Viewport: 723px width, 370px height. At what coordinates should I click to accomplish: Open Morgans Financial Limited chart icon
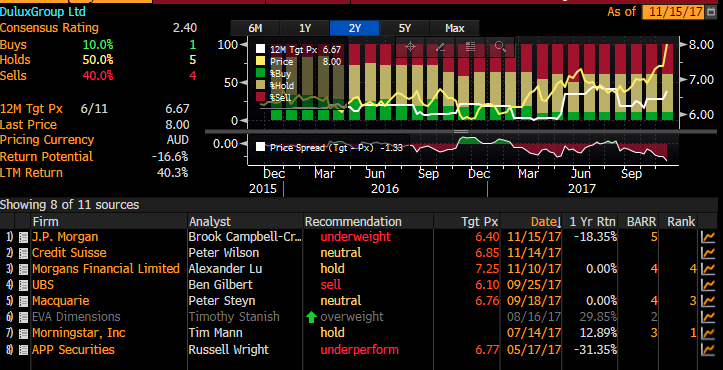707,269
